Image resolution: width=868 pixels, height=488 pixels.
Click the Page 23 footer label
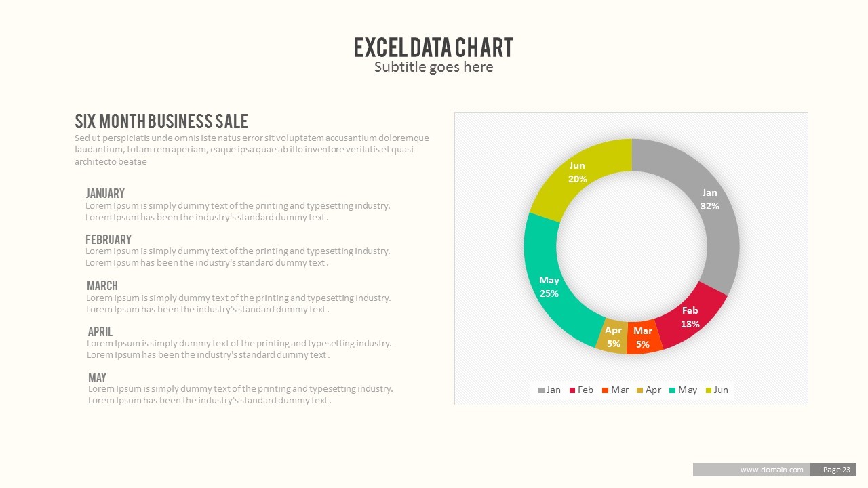pos(837,470)
